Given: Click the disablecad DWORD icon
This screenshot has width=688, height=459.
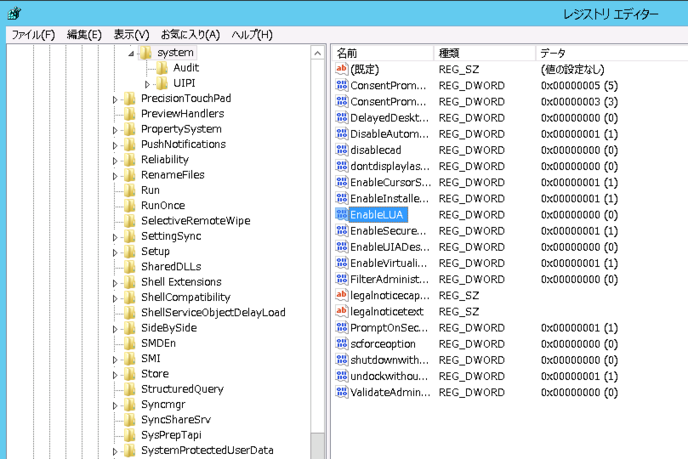Looking at the screenshot, I should point(341,150).
